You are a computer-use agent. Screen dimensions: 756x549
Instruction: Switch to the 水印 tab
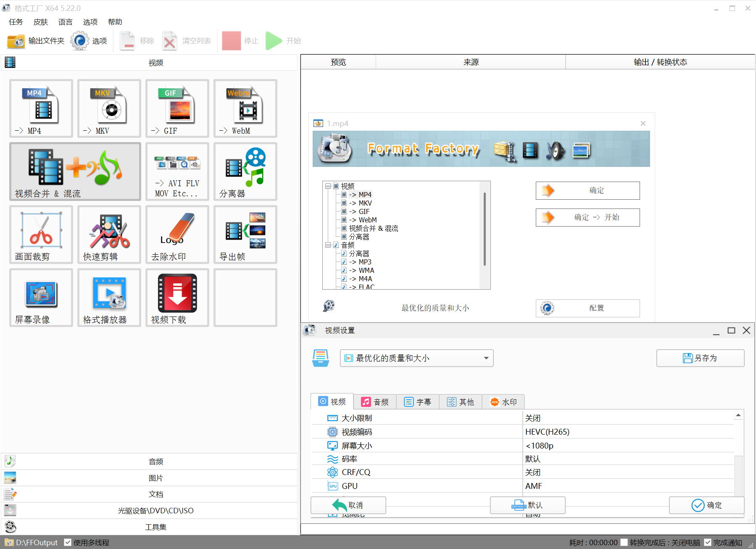[503, 402]
